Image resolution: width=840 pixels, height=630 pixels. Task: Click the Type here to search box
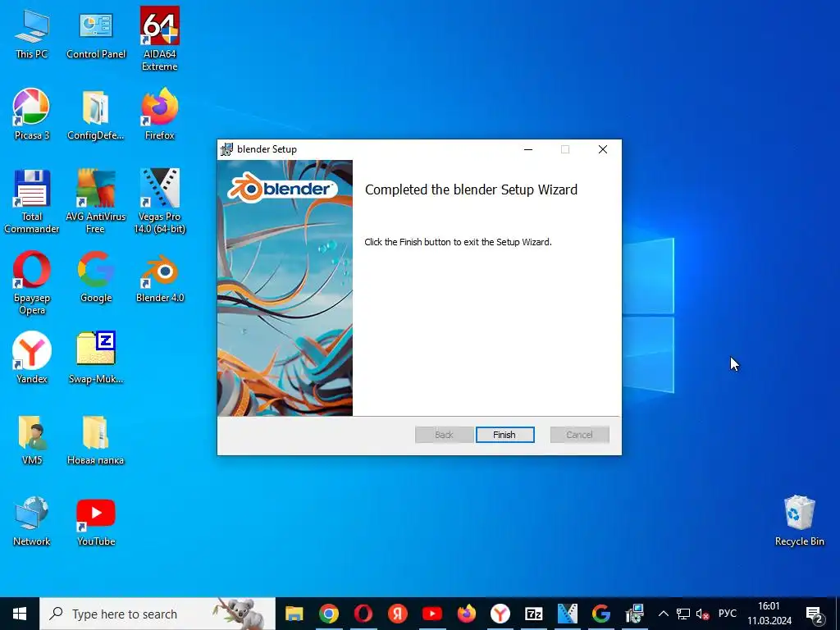(x=157, y=614)
